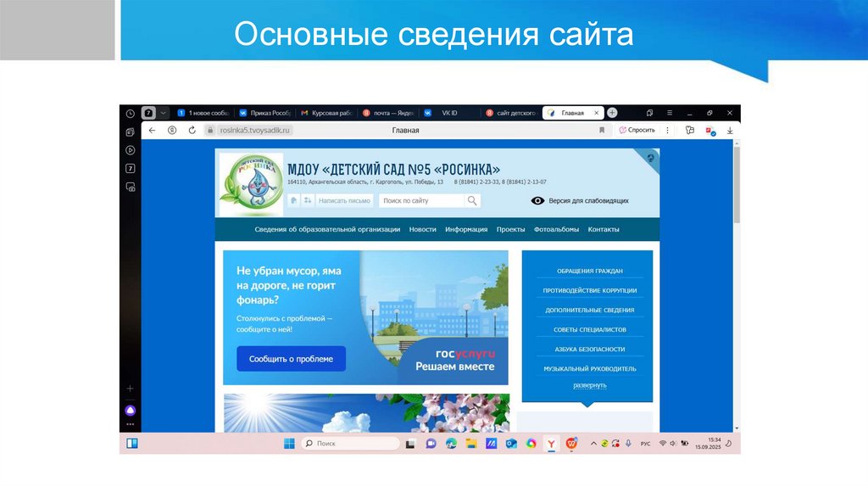This screenshot has height=487, width=868.
Task: Submit site search with magnifier icon
Action: tap(472, 200)
